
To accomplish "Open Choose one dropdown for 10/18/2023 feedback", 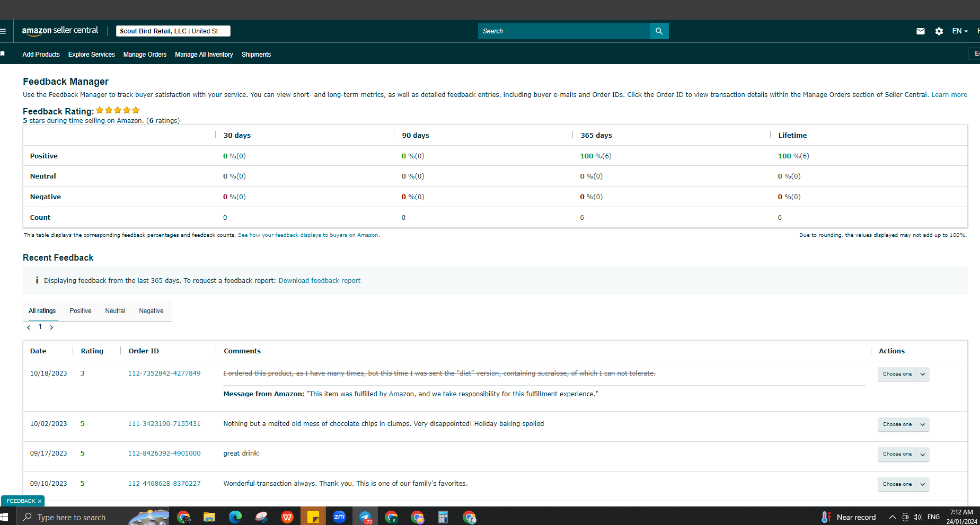I will tap(903, 374).
